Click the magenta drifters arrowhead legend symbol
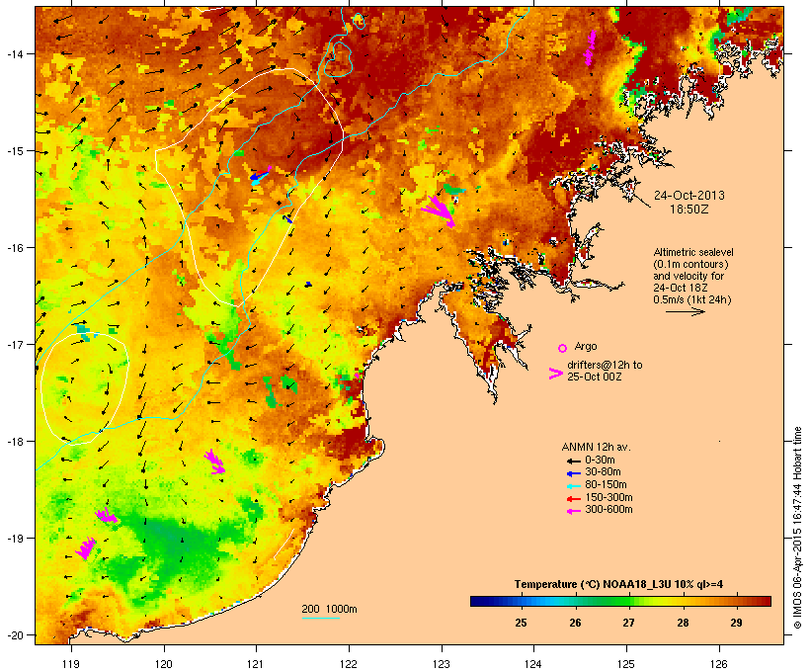 click(555, 374)
